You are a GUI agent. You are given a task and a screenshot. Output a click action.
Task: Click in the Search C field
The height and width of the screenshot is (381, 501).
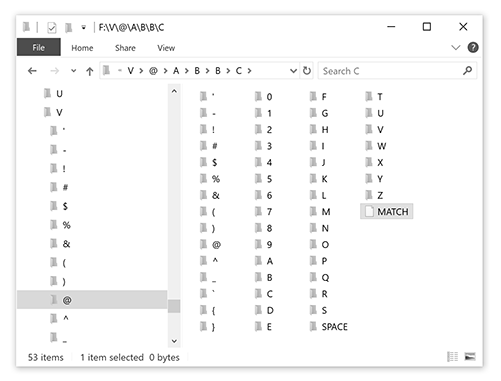(x=390, y=71)
